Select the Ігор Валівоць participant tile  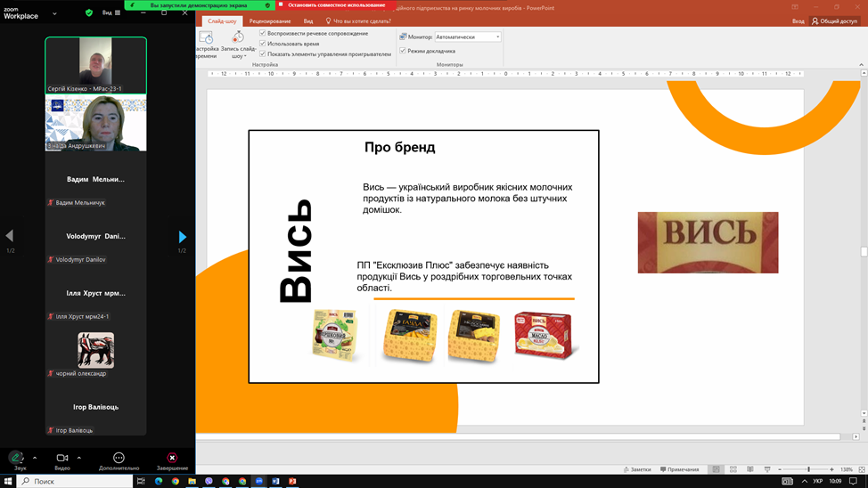95,407
